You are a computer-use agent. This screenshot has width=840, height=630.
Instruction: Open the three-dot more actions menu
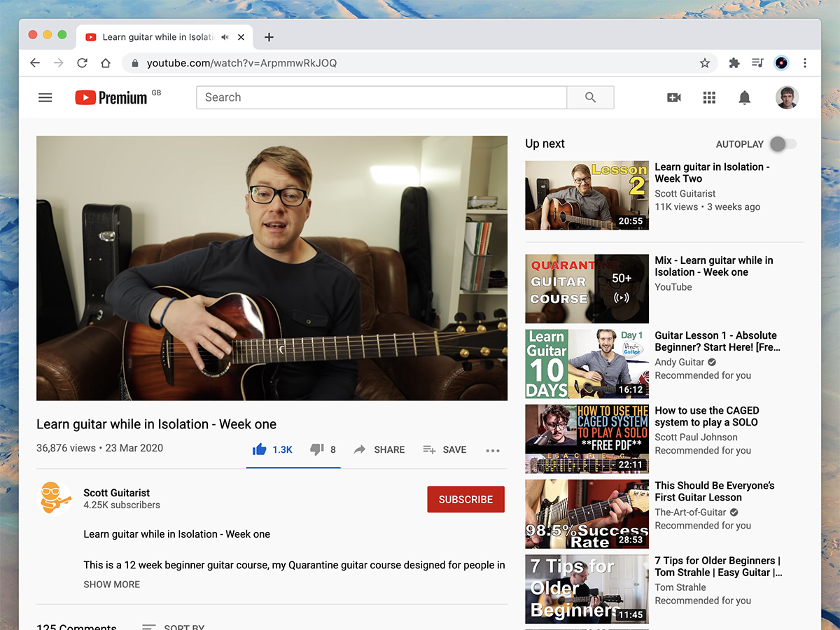coord(493,450)
